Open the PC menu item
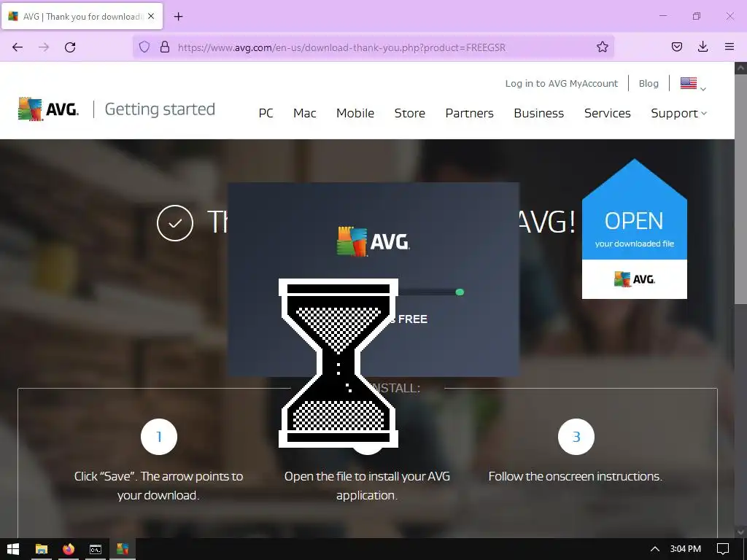 click(266, 113)
